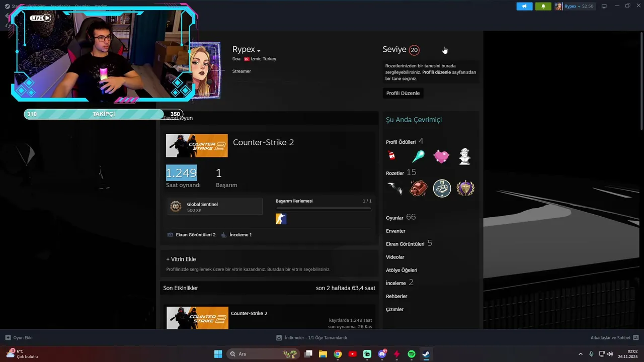Click + Vitrin Ekle
The width and height of the screenshot is (644, 362).
[181, 259]
